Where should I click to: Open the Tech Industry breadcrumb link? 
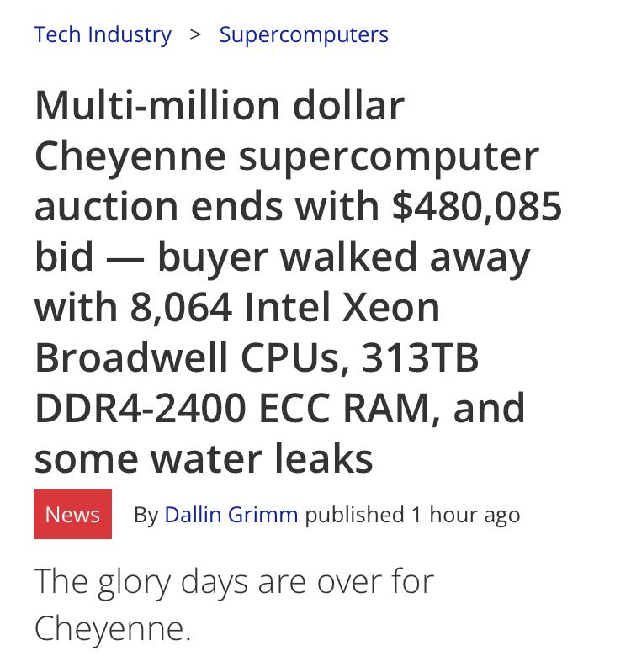coord(103,35)
